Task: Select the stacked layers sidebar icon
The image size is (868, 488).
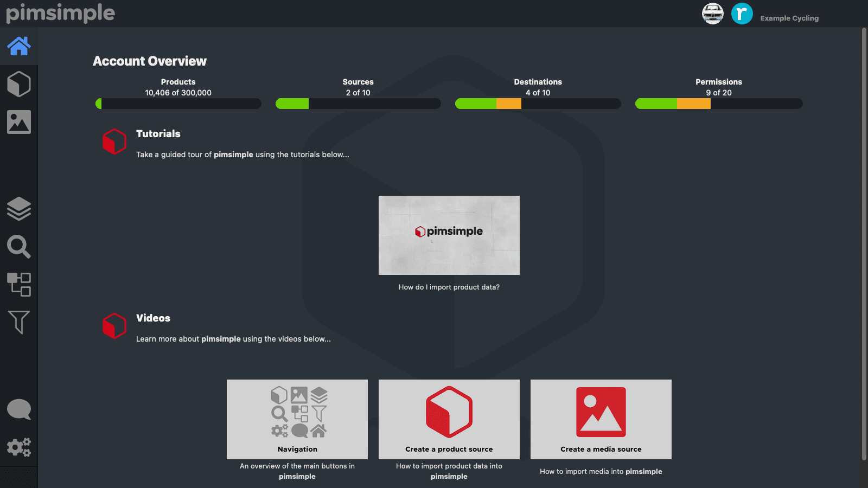Action: pyautogui.click(x=18, y=209)
